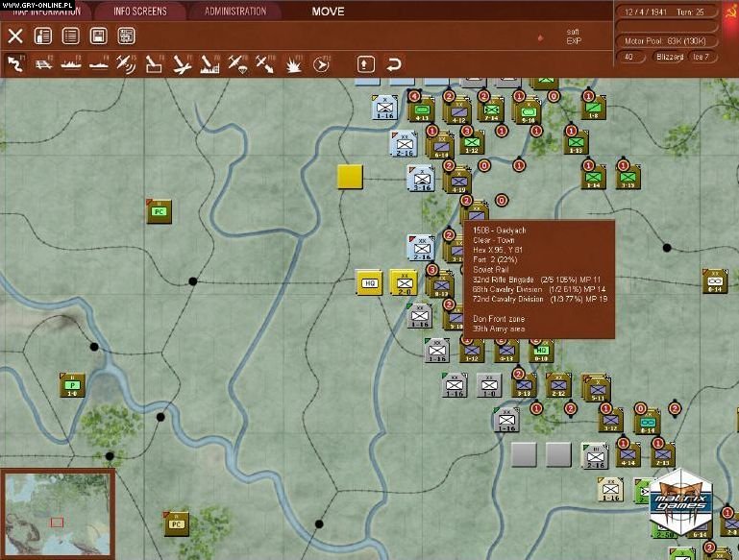Select Bomb city icon labeled F8
This screenshot has height=560, width=739.
[x=209, y=63]
